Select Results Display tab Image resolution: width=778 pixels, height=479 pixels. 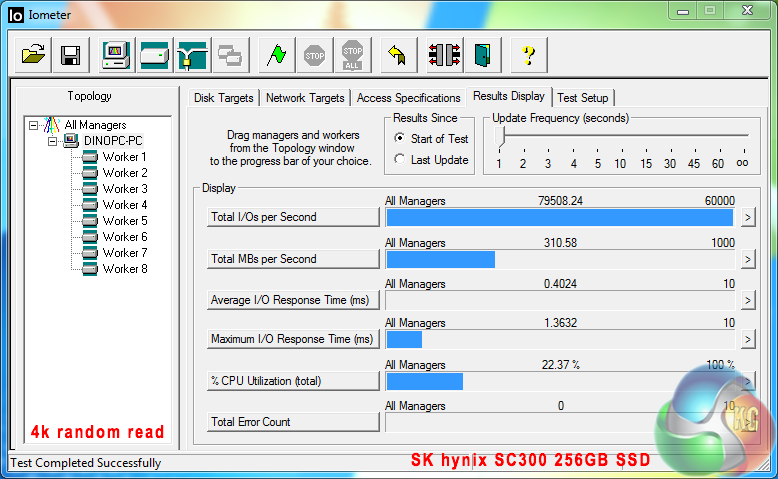click(x=509, y=96)
